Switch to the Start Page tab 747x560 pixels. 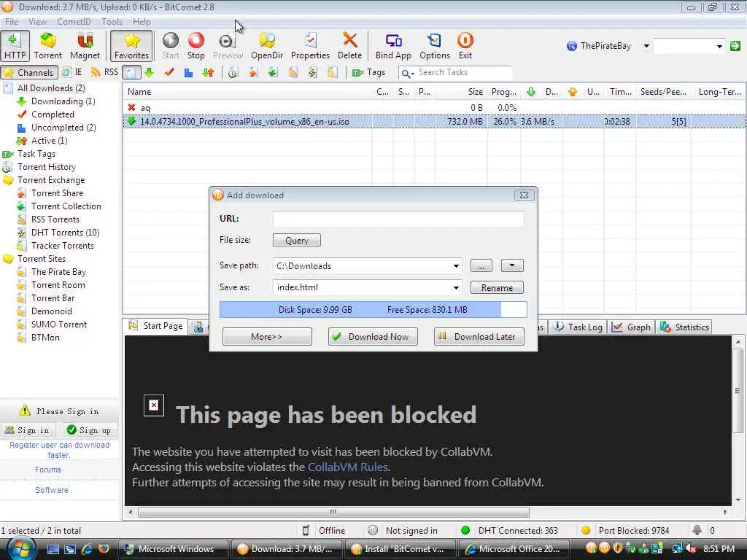156,326
